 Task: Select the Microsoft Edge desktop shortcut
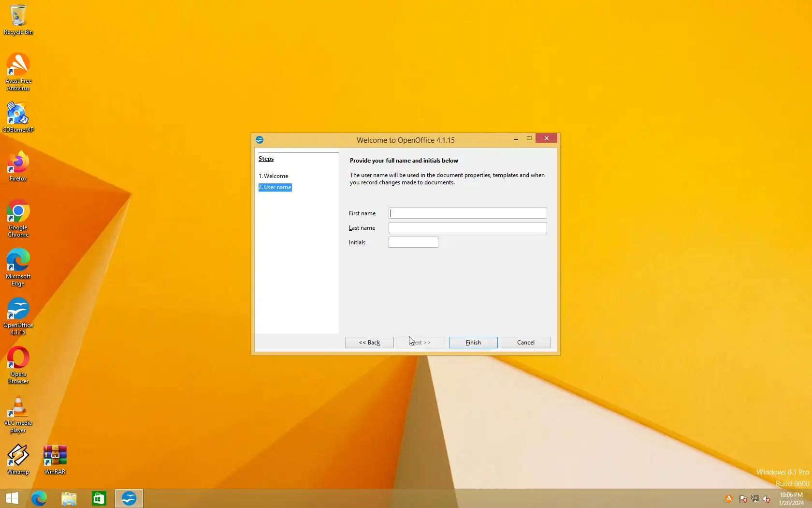[18, 267]
